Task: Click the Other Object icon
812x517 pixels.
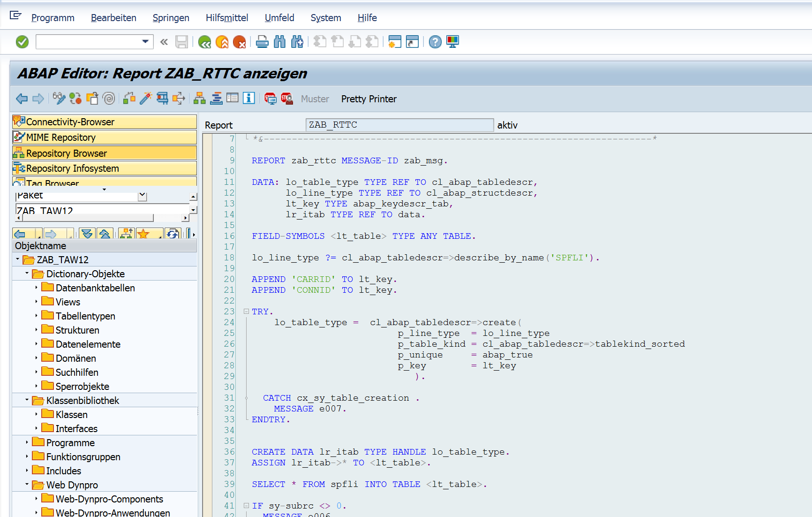Action: 92,99
